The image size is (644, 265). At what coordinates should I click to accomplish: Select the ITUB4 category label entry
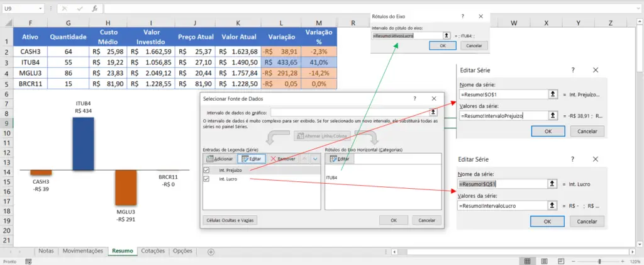[332, 177]
